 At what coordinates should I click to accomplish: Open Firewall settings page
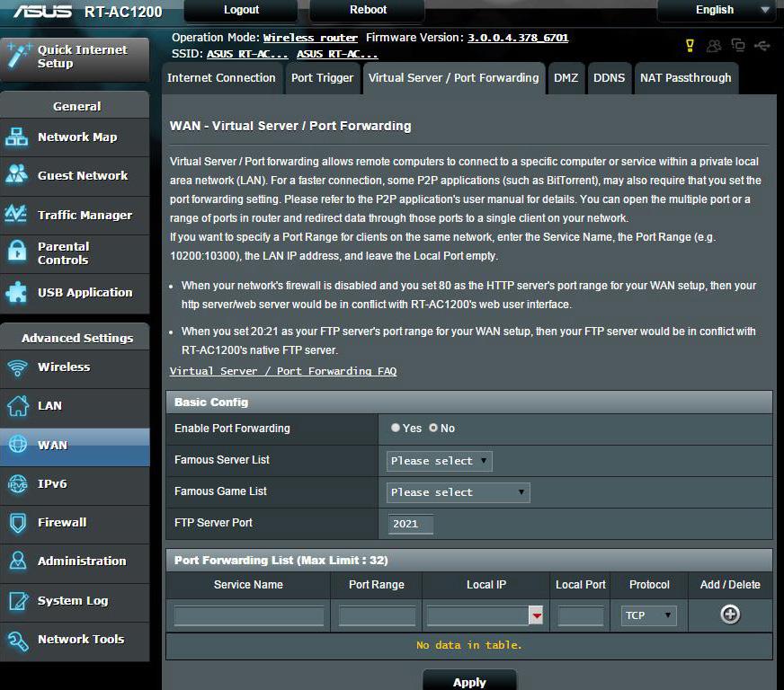[x=75, y=523]
